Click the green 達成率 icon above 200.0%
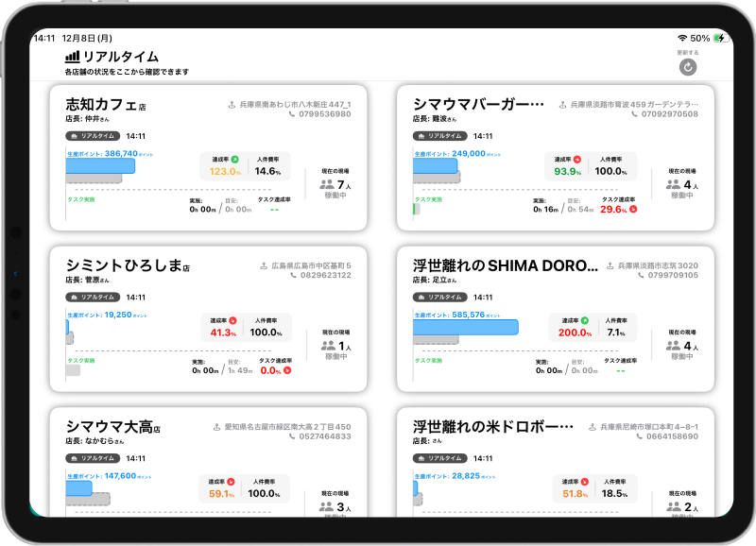756x546 pixels. click(584, 321)
